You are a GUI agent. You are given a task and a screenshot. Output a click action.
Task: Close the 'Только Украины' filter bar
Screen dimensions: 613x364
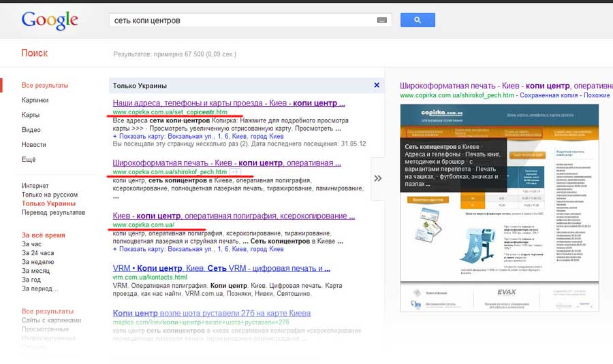pyautogui.click(x=377, y=85)
